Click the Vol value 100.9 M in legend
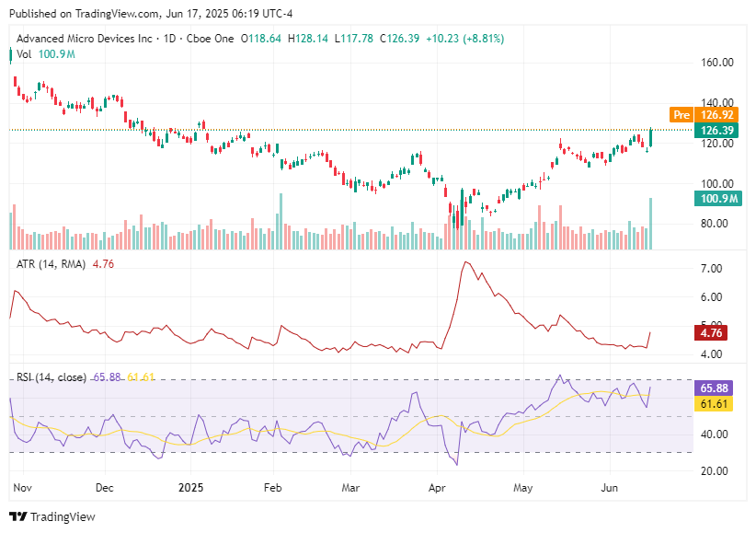Viewport: 756px width, 533px height. (x=57, y=54)
